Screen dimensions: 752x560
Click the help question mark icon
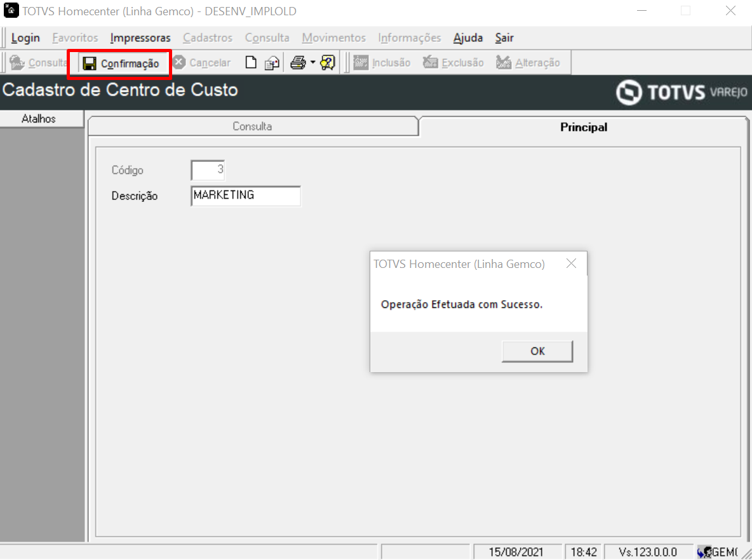(328, 63)
